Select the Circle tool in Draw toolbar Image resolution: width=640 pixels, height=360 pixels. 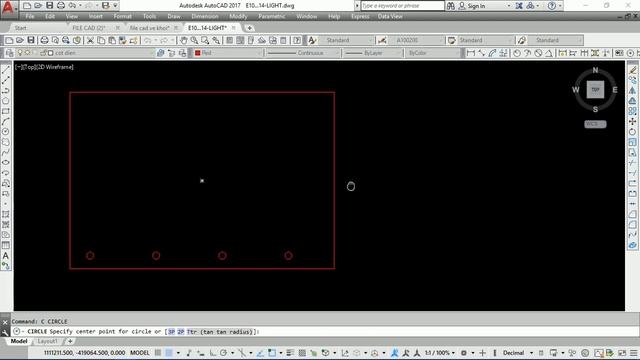click(6, 131)
